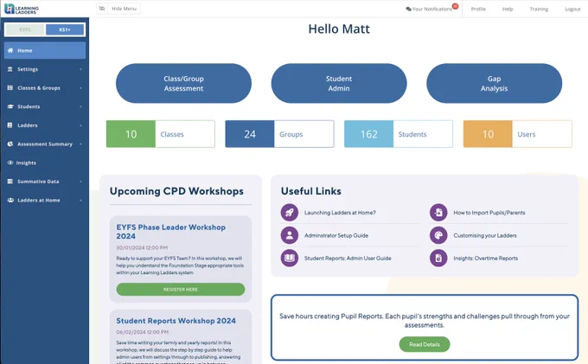The width and height of the screenshot is (588, 364).
Task: Open the 10 Classes stat card
Action: pyautogui.click(x=161, y=134)
